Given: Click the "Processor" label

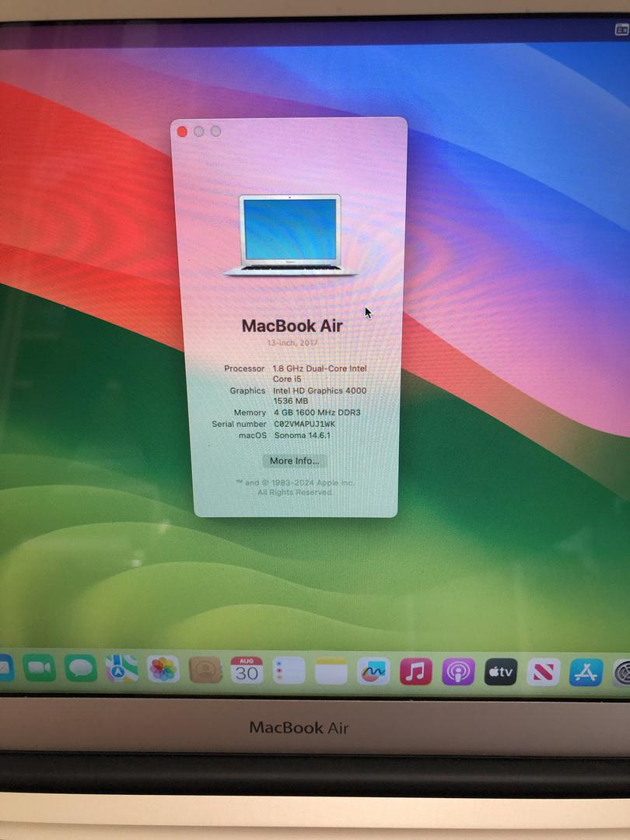Looking at the screenshot, I should pyautogui.click(x=244, y=369).
